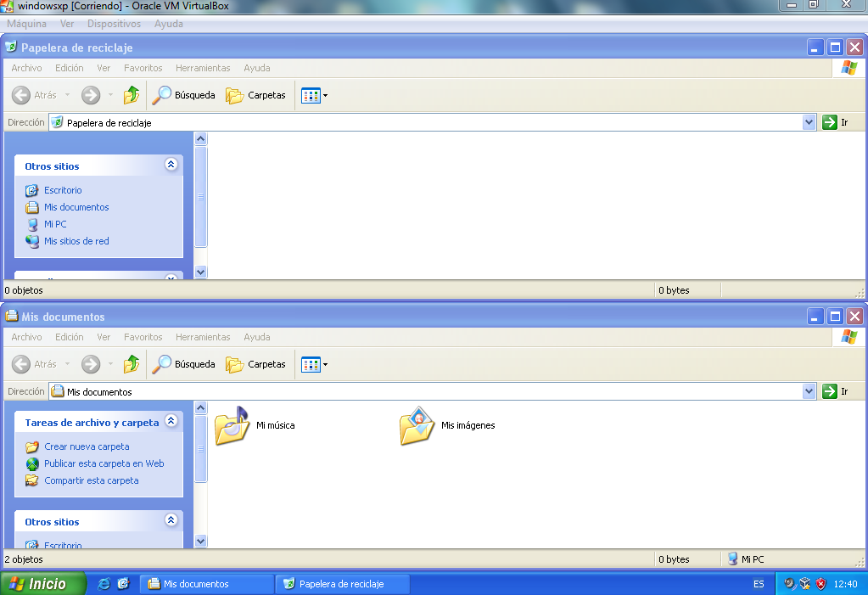Open Máquina menu in VirtualBox
This screenshot has width=868, height=595.
pos(26,24)
